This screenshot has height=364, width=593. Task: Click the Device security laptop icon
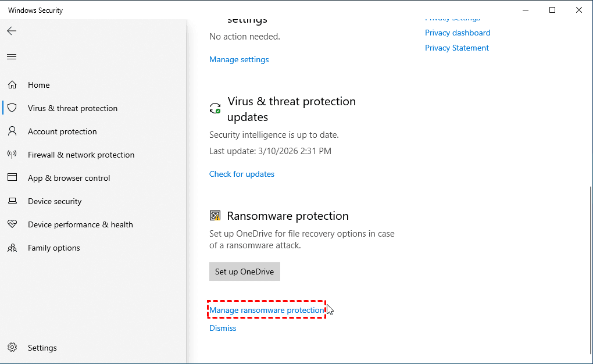coord(12,201)
